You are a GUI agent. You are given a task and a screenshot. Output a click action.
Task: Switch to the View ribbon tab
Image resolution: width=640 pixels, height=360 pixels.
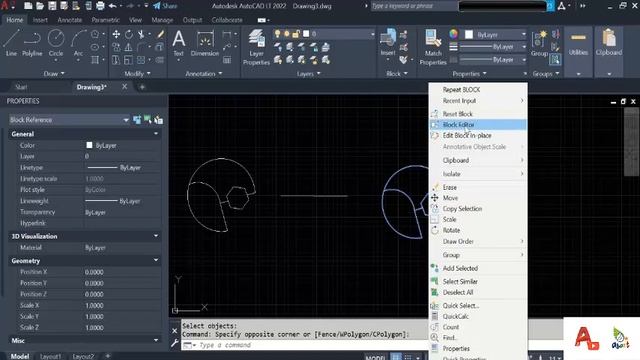(135, 20)
